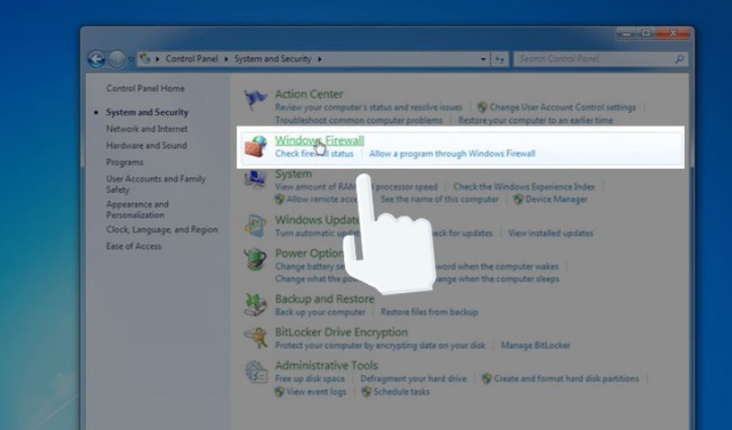
Task: Select Network and Internet in sidebar
Action: click(x=147, y=129)
